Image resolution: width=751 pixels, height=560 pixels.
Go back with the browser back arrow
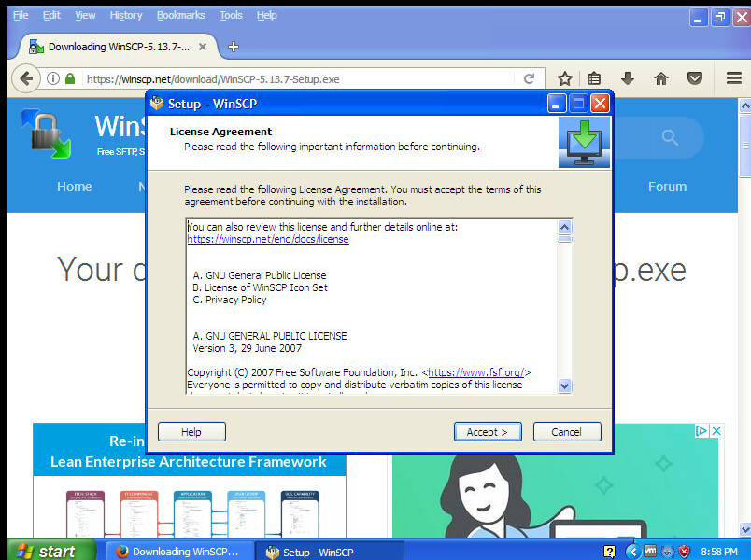coord(26,78)
